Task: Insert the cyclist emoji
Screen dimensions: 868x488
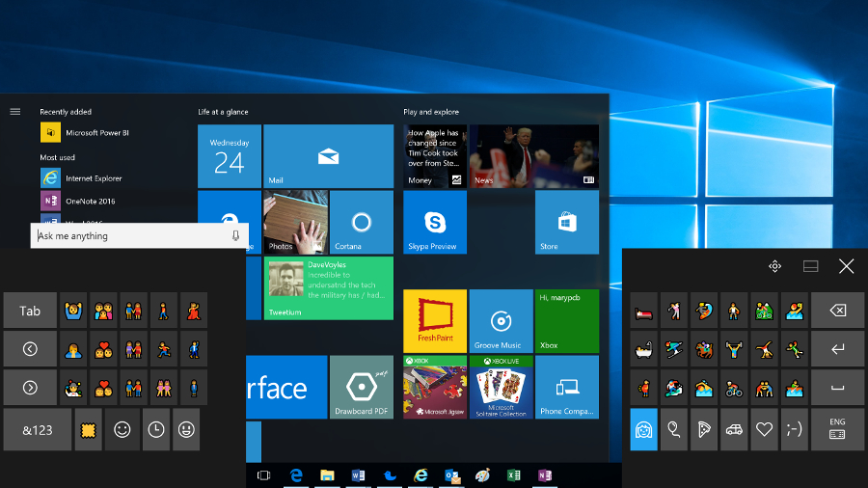Action: pyautogui.click(x=734, y=388)
